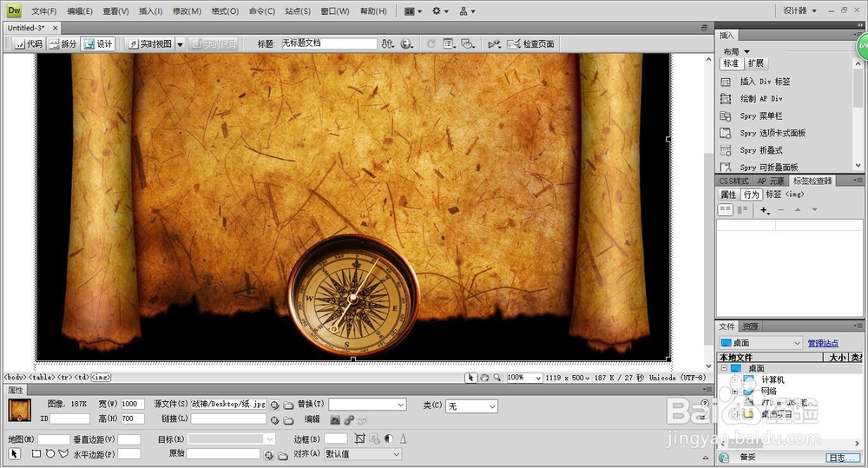This screenshot has width=868, height=468.
Task: Open the 文件(F) menu
Action: click(x=43, y=11)
